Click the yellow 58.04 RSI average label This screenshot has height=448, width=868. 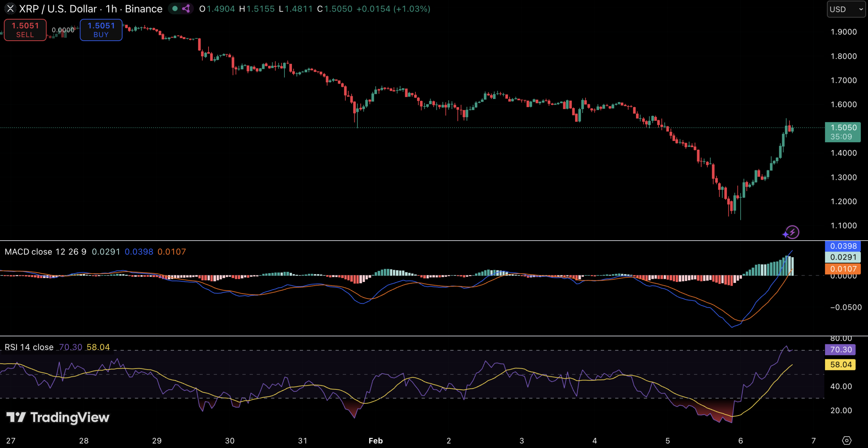pyautogui.click(x=840, y=365)
